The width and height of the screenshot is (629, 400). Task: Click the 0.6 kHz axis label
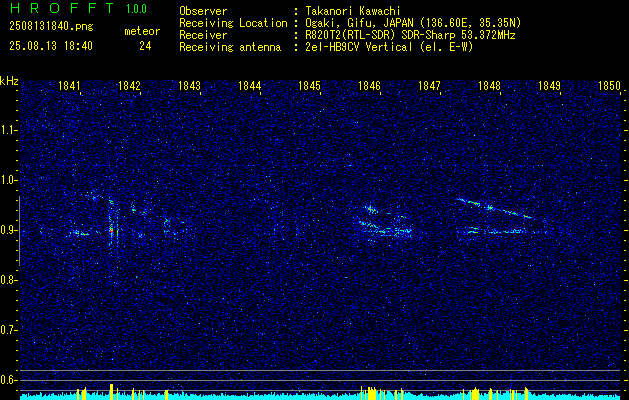(x=8, y=380)
